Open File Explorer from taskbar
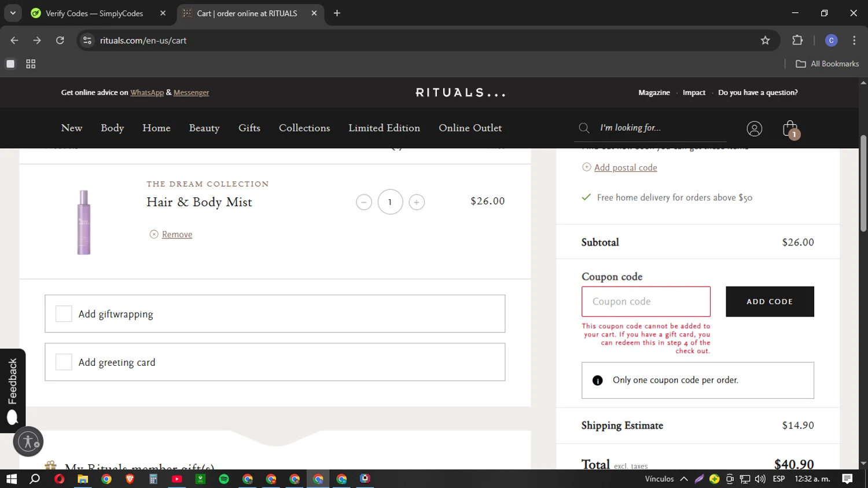 point(83,479)
